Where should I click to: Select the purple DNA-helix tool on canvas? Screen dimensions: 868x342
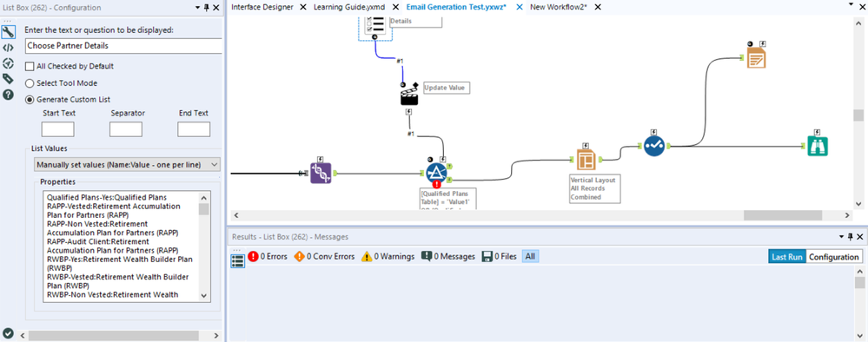point(321,174)
